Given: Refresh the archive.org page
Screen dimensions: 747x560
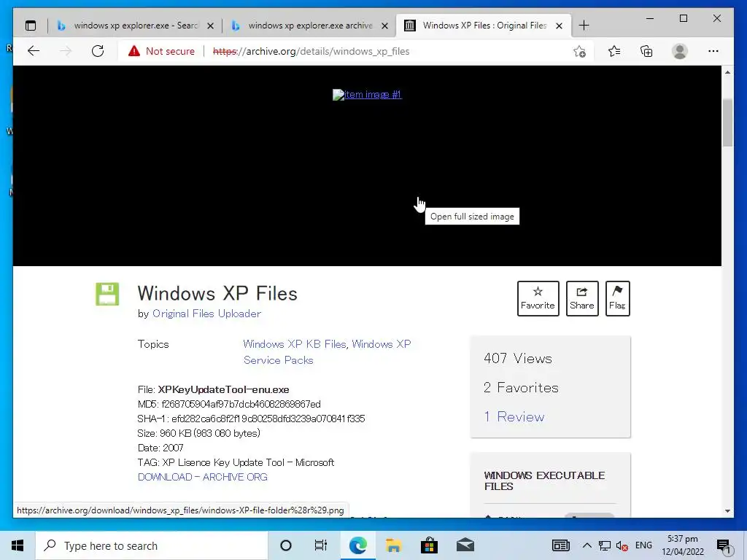Looking at the screenshot, I should (x=98, y=51).
